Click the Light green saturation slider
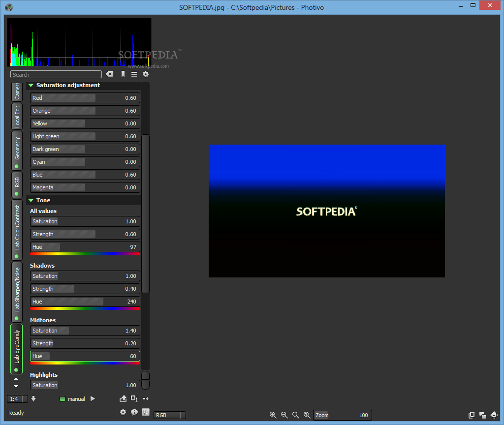The width and height of the screenshot is (504, 425). pyautogui.click(x=85, y=137)
